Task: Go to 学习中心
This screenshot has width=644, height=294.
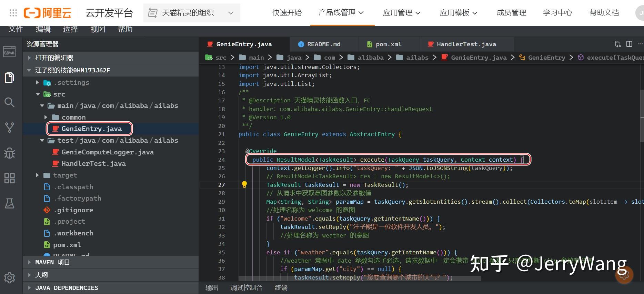Action: point(558,13)
